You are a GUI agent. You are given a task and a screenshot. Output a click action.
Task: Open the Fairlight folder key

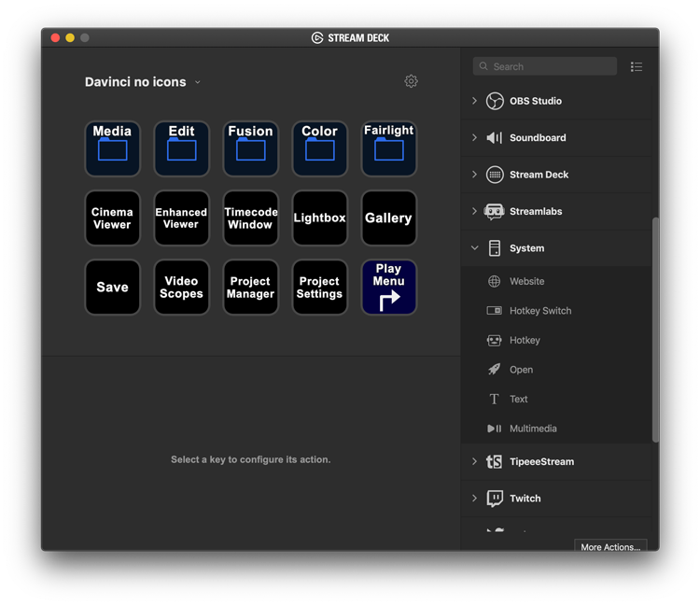click(389, 148)
